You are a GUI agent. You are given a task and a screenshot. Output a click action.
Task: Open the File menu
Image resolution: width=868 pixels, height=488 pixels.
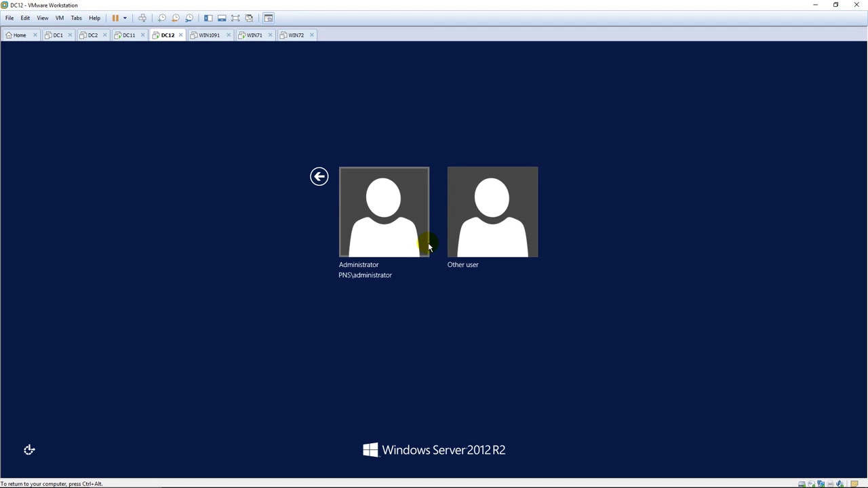9,18
